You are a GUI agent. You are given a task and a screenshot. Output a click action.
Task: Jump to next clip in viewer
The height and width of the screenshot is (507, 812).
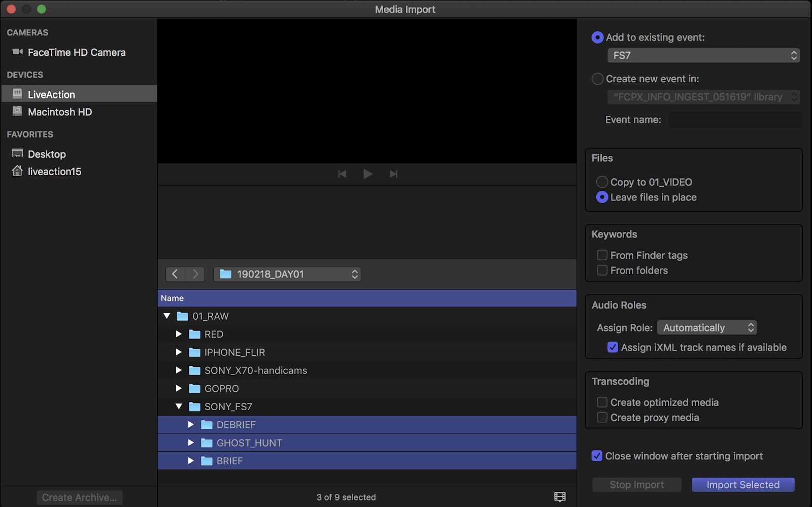tap(393, 174)
